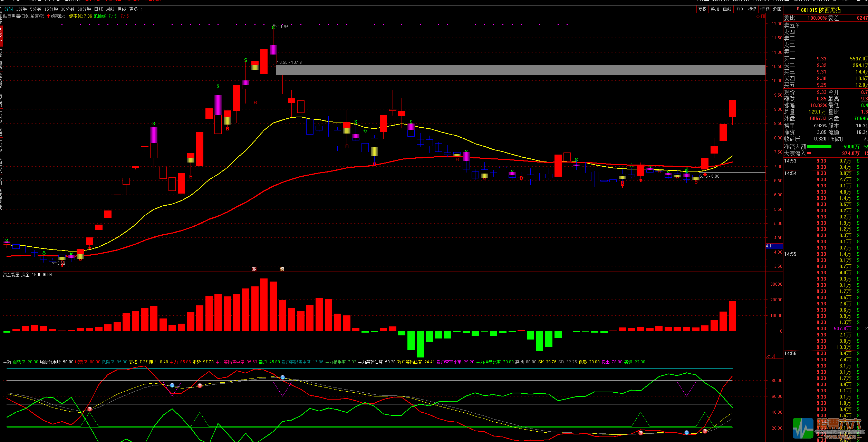Screen dimensions: 868x442
Task: Click the 换手 7.92% turnover value
Action: coord(820,126)
